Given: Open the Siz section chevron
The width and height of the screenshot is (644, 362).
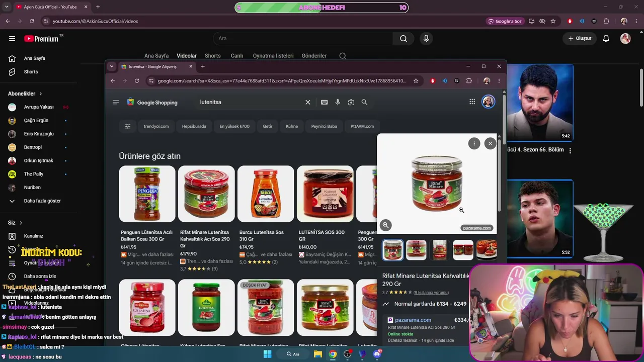Looking at the screenshot, I should pyautogui.click(x=21, y=223).
